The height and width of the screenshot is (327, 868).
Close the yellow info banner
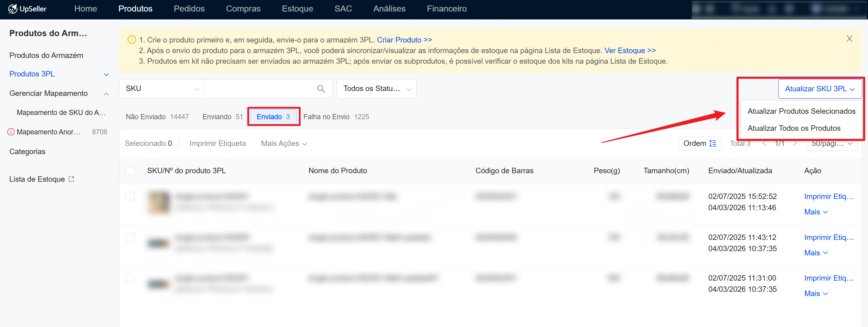click(849, 39)
